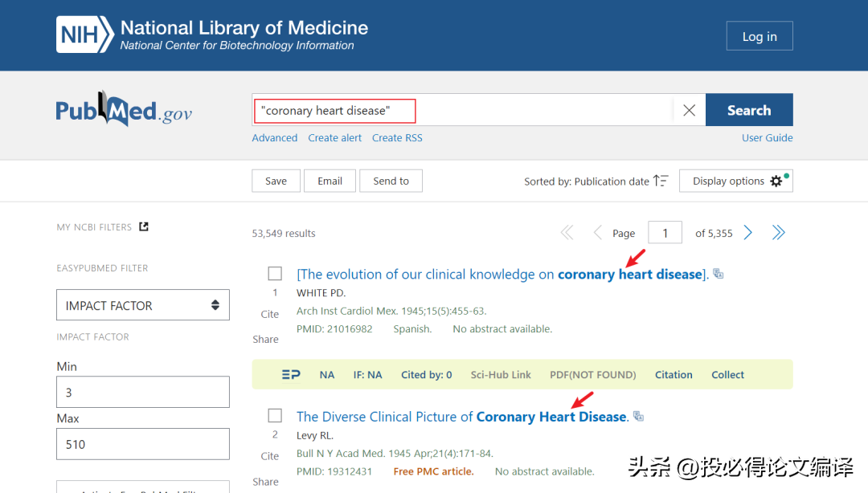Click the author name WHITE PD.
The height and width of the screenshot is (493, 868).
[321, 293]
